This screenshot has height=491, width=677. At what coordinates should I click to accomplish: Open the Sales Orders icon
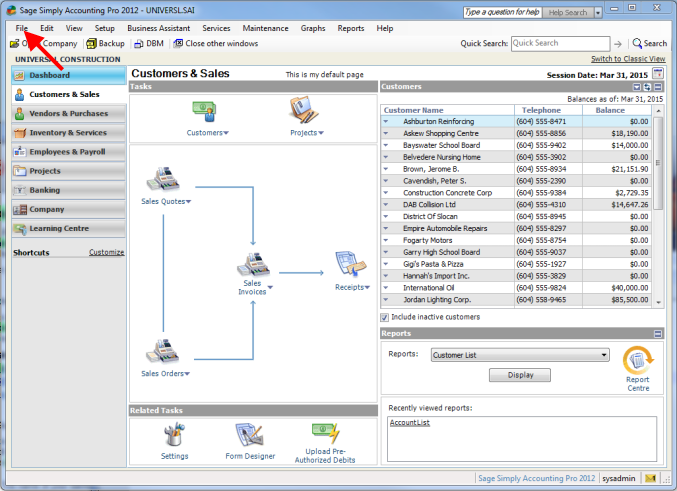[162, 351]
